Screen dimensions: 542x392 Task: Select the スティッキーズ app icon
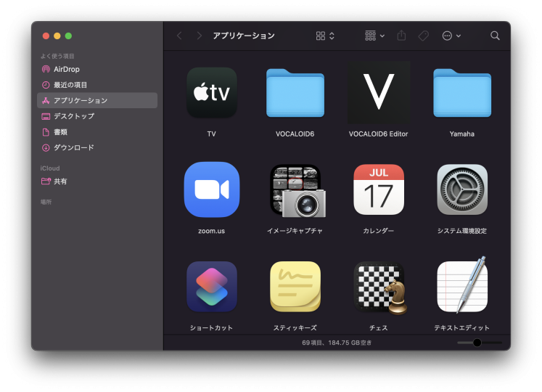295,287
